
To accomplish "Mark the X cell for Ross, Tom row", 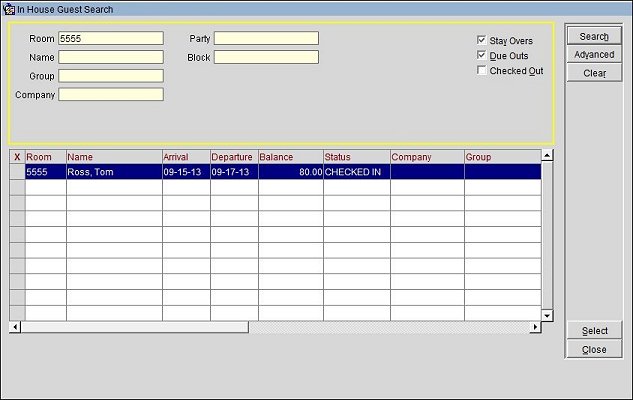I will [17, 172].
